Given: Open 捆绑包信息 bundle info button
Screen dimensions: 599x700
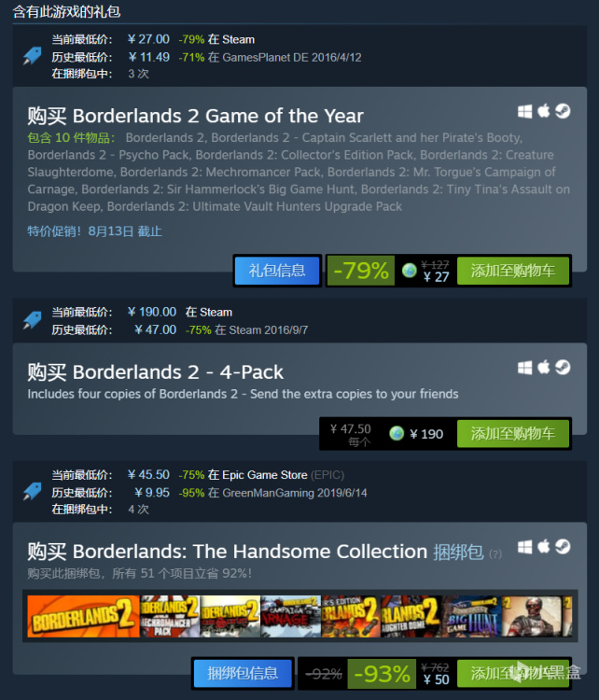Looking at the screenshot, I should [x=243, y=673].
